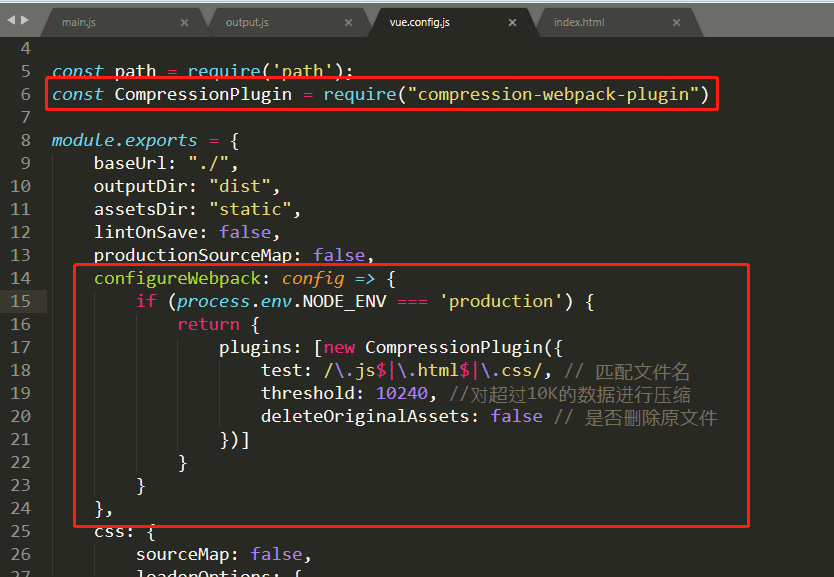This screenshot has height=577, width=834.
Task: Click the config arrow function parameter
Action: point(313,278)
